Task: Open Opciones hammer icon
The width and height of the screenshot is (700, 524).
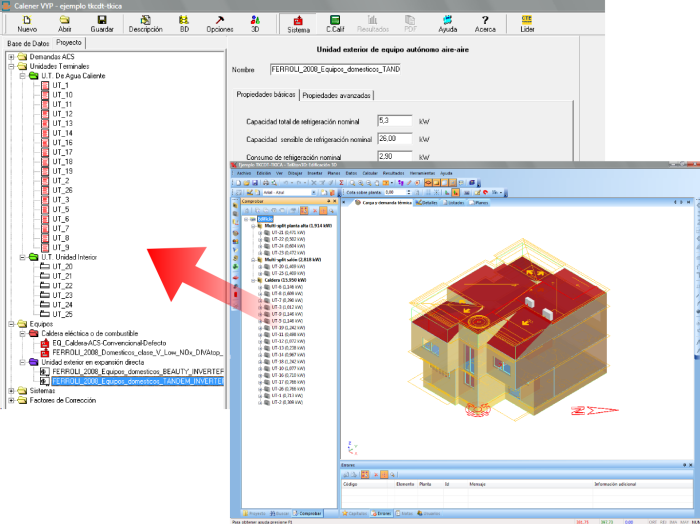Action: tap(220, 24)
